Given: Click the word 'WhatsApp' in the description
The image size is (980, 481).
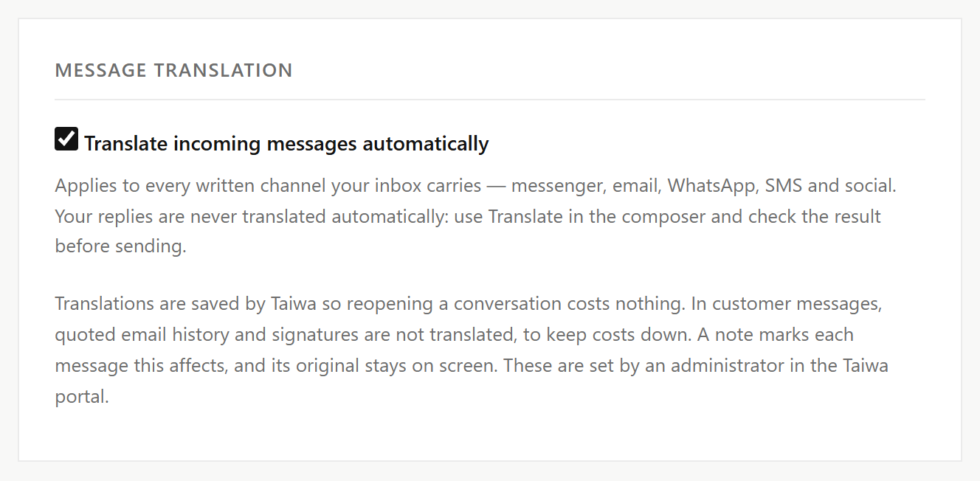Looking at the screenshot, I should pyautogui.click(x=713, y=186).
